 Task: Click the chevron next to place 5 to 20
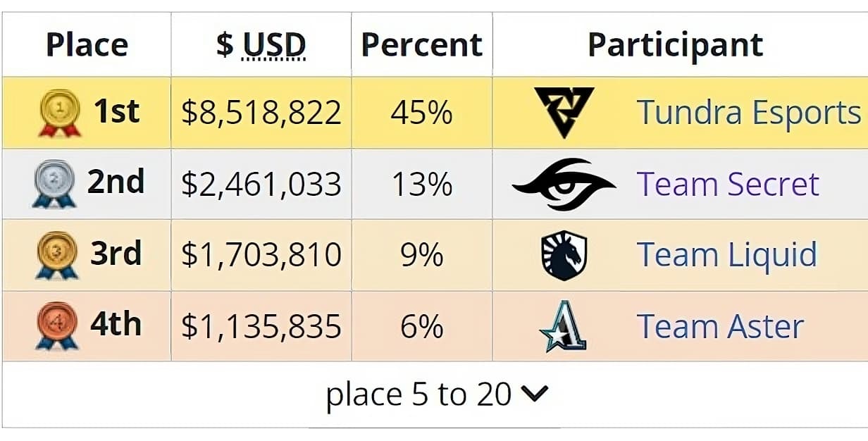pos(535,395)
